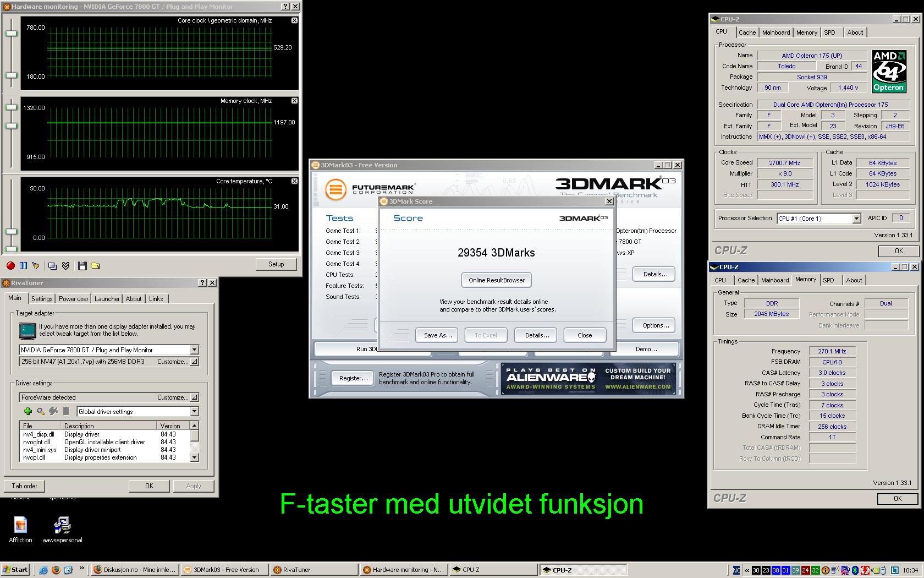This screenshot has width=924, height=578.
Task: Open the target adapter dropdown in RivaTuner
Action: coord(194,350)
